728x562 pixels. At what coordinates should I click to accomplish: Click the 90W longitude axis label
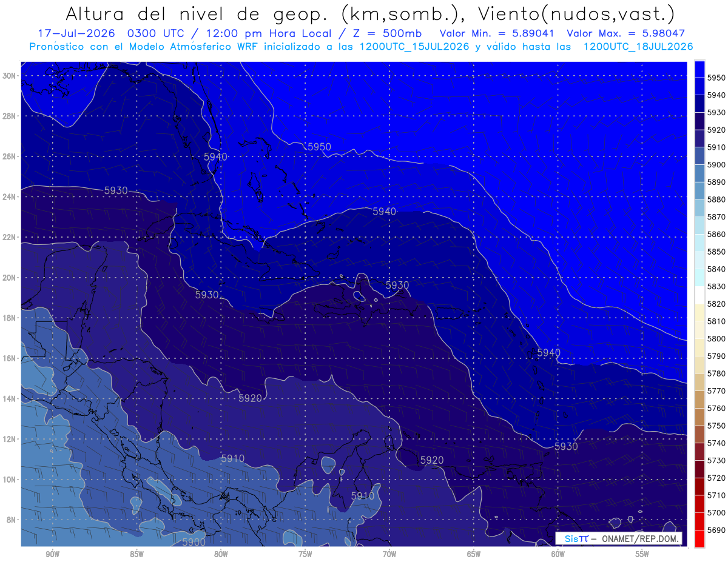[52, 555]
